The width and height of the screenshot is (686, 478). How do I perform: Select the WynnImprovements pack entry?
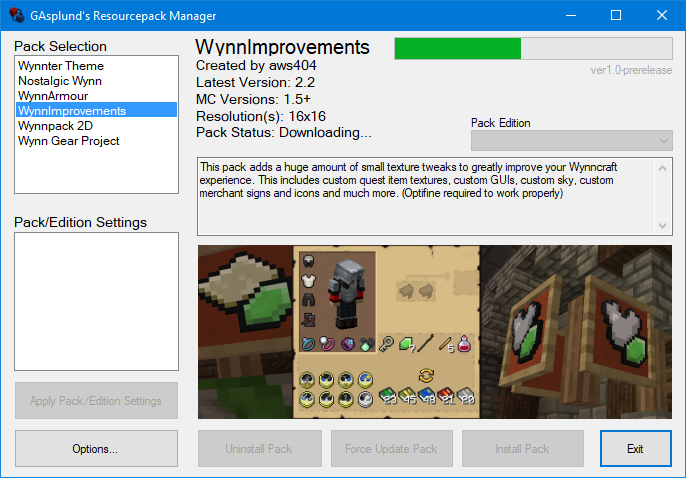(x=72, y=111)
